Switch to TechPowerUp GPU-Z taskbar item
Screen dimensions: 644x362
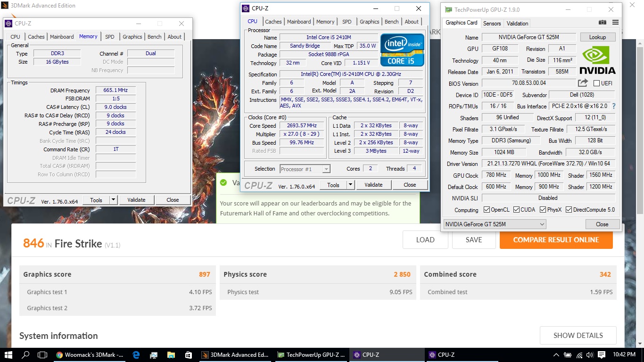(311, 355)
